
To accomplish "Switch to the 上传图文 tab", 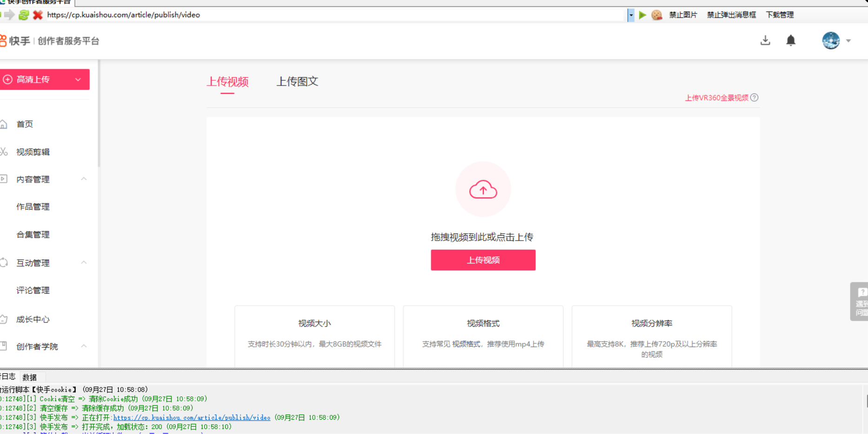I will (297, 82).
